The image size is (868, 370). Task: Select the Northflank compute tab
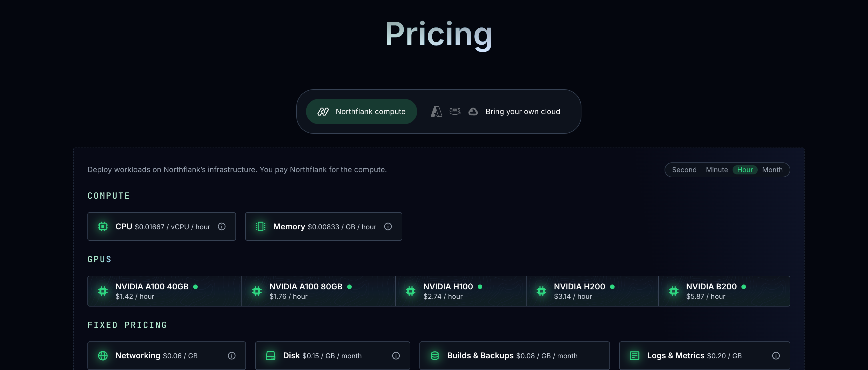(361, 112)
